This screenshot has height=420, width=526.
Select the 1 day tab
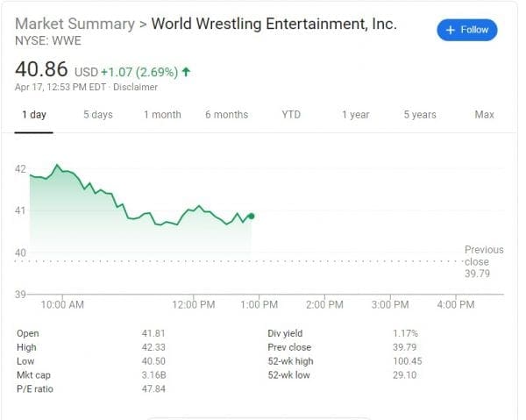tap(33, 115)
